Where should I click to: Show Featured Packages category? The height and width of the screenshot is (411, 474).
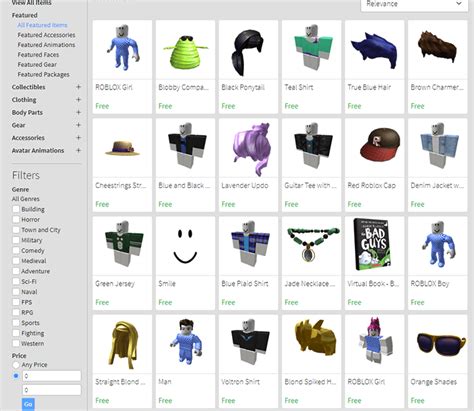pos(44,74)
